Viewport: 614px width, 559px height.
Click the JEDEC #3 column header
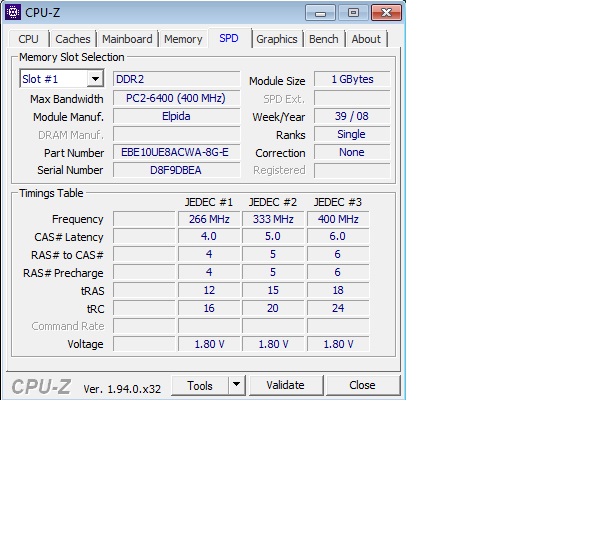338,202
